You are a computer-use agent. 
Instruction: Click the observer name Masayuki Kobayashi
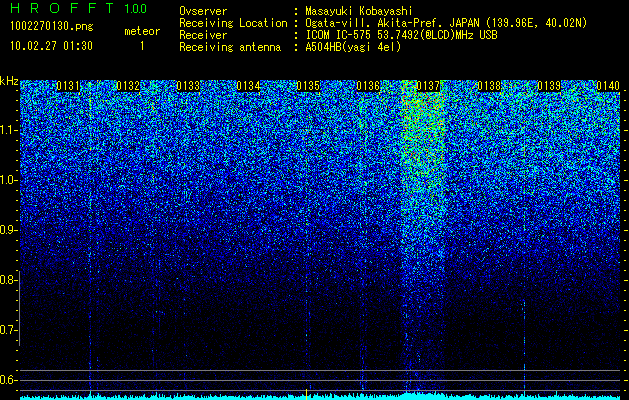(359, 11)
